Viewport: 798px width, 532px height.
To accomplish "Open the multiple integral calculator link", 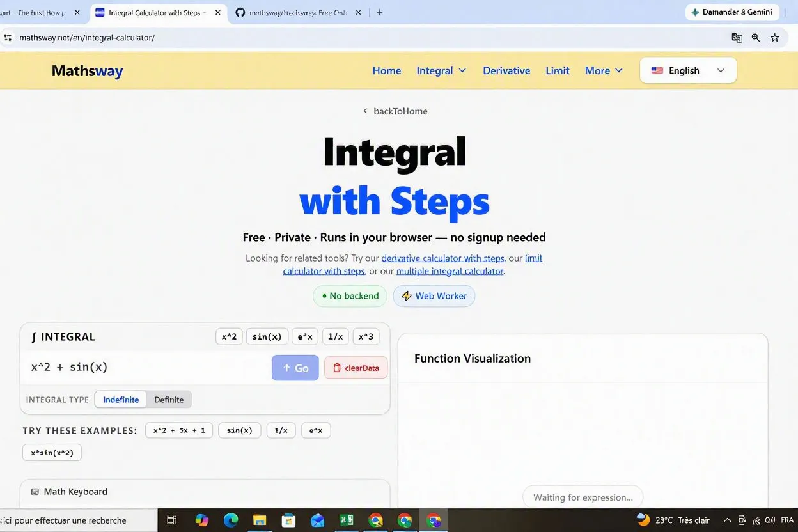I will [450, 271].
